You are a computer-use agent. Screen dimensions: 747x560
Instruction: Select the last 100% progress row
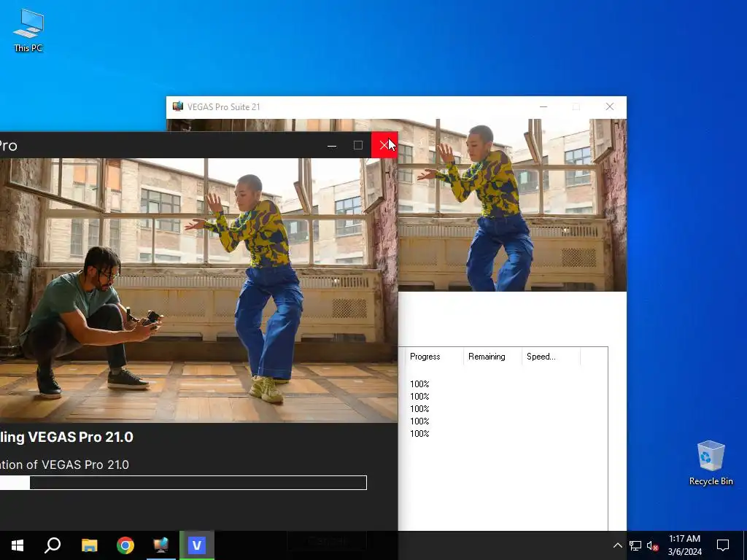click(419, 433)
